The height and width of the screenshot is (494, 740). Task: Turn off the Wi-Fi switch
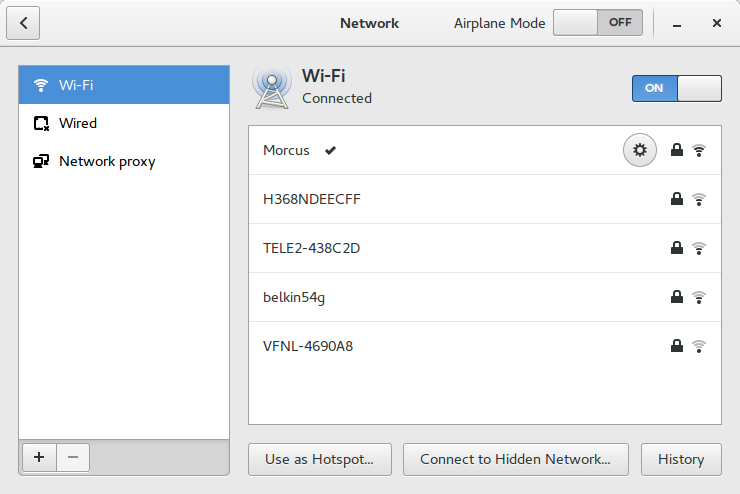point(676,88)
